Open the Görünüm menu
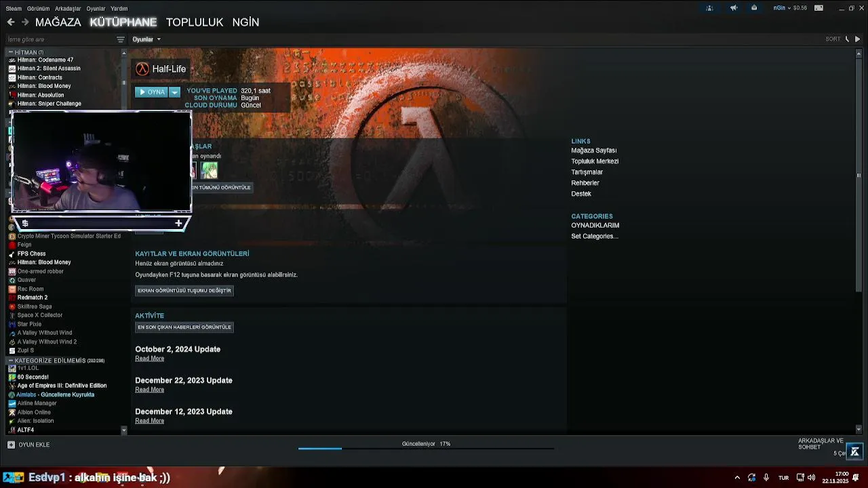The height and width of the screenshot is (488, 868). point(38,9)
